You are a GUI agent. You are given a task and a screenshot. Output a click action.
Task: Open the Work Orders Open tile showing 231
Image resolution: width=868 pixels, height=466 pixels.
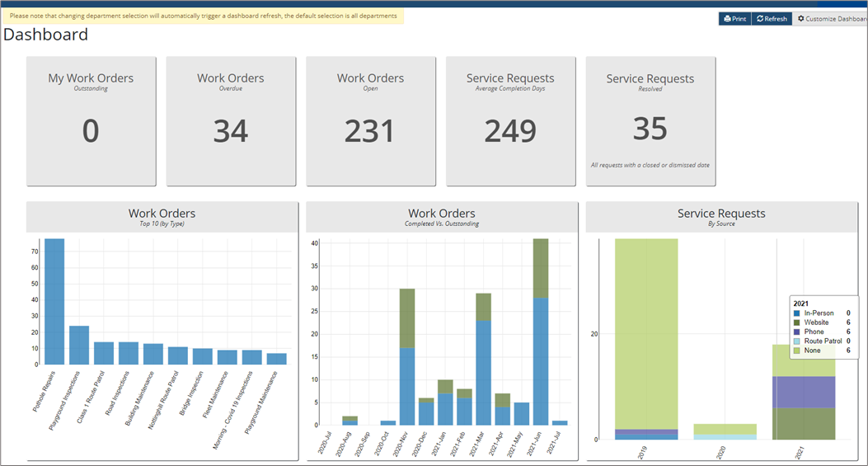coord(370,121)
